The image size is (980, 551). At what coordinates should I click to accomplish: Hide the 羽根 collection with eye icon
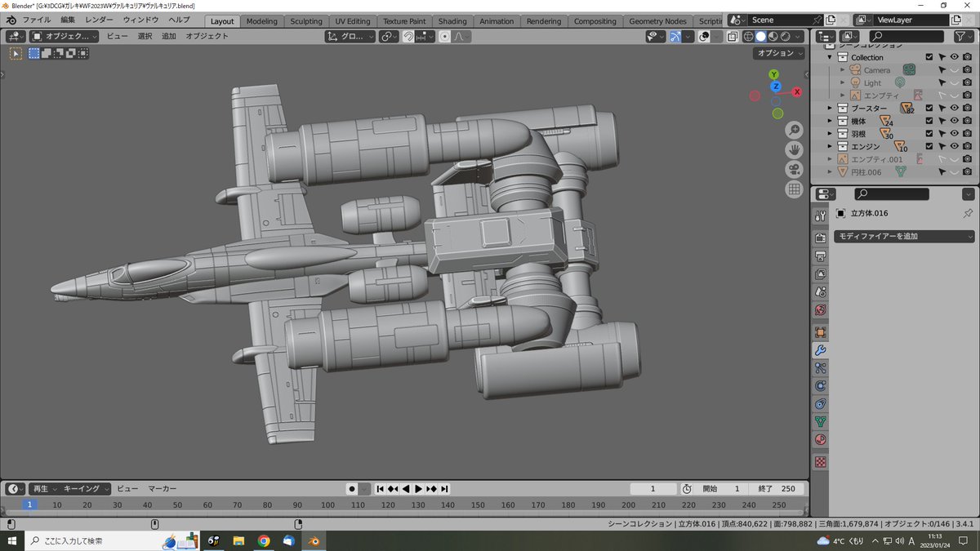pyautogui.click(x=954, y=134)
